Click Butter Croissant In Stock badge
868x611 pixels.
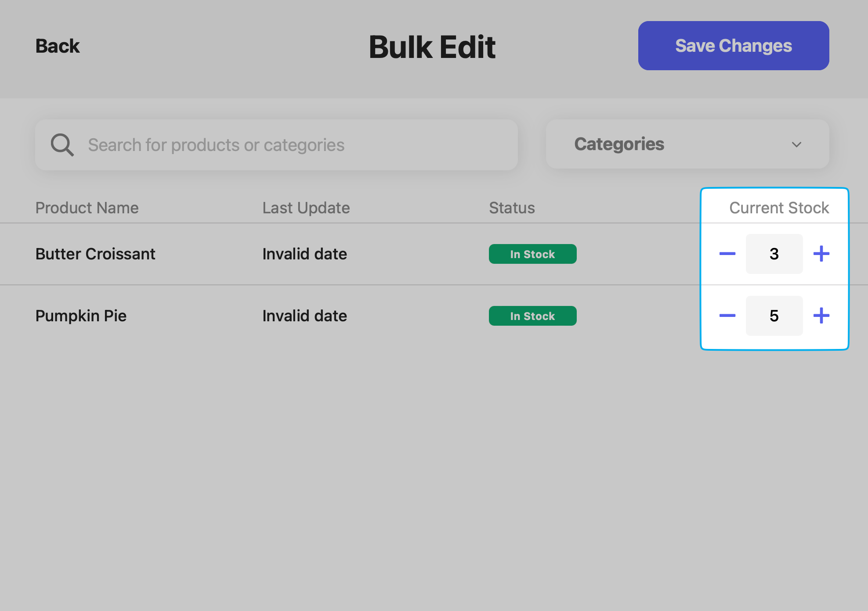point(532,254)
